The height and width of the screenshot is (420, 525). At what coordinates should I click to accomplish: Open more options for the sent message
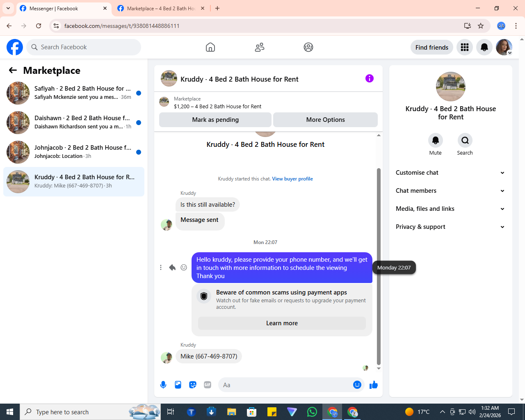click(x=161, y=267)
